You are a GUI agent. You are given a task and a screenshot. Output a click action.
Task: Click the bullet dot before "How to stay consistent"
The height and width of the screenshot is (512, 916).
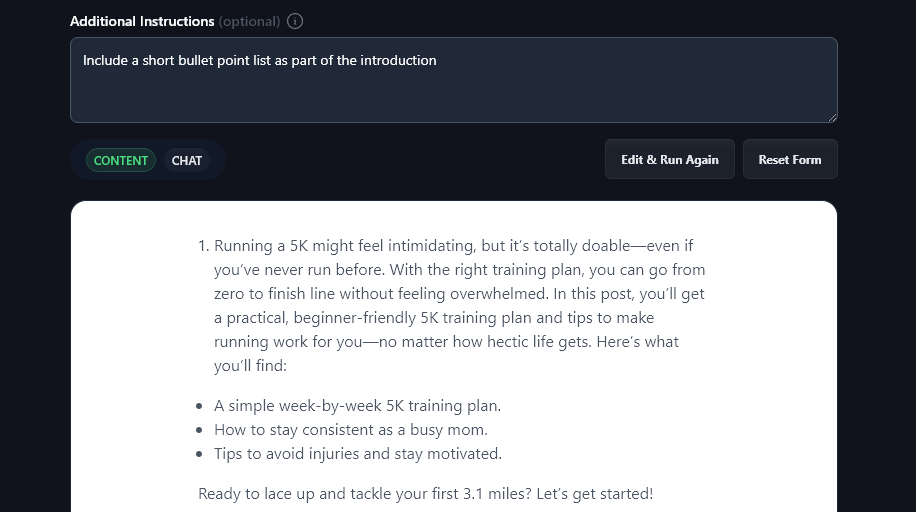[x=201, y=431]
